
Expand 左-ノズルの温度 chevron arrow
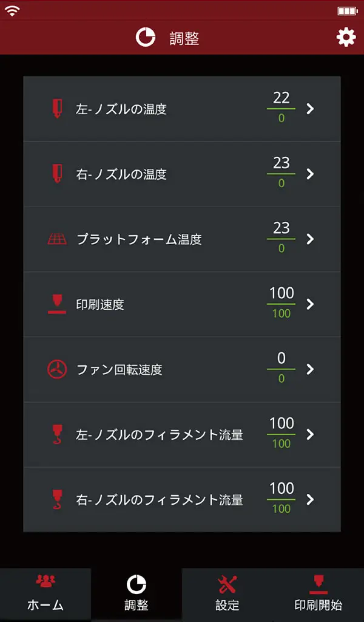pyautogui.click(x=310, y=109)
